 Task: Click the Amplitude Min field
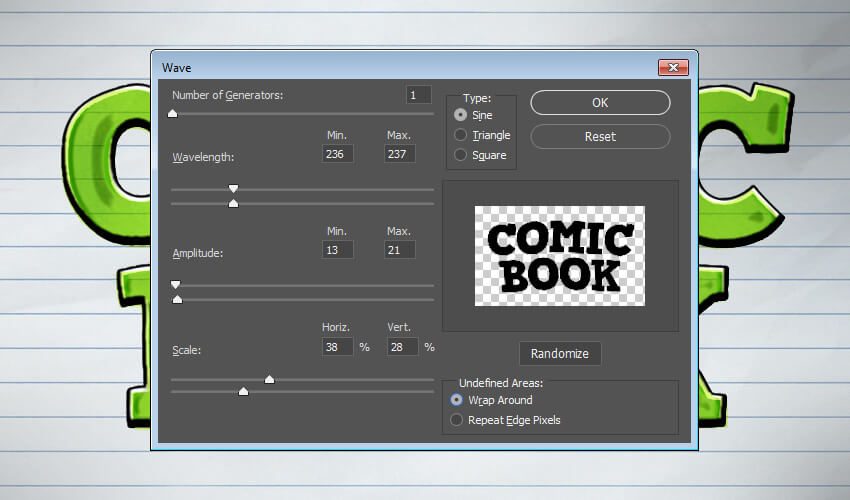click(338, 250)
